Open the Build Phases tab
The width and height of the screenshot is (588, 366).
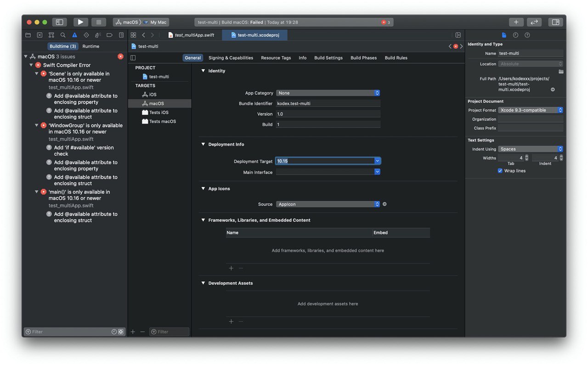364,58
